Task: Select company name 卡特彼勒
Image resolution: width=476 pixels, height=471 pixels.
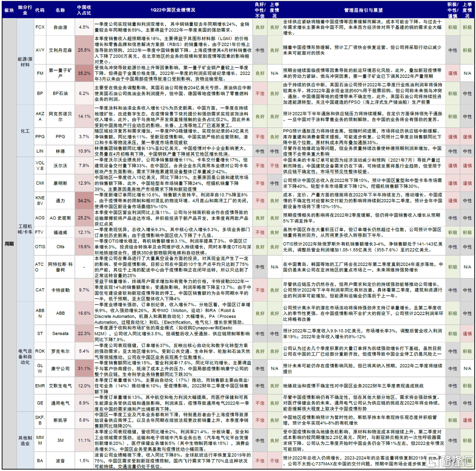Action: pyautogui.click(x=60, y=290)
